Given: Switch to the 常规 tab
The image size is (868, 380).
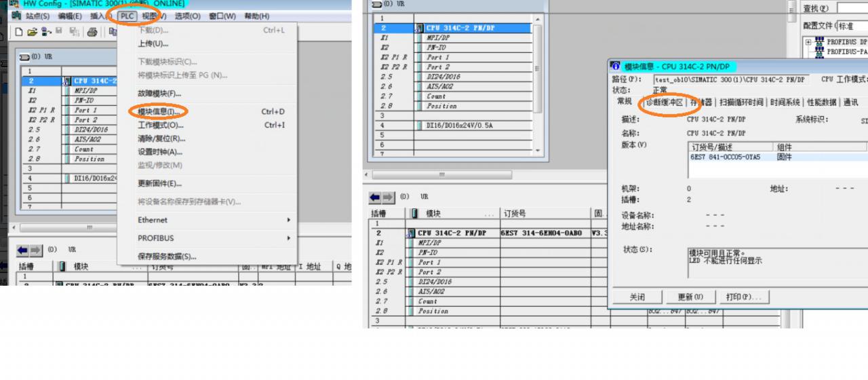Looking at the screenshot, I should coord(624,102).
